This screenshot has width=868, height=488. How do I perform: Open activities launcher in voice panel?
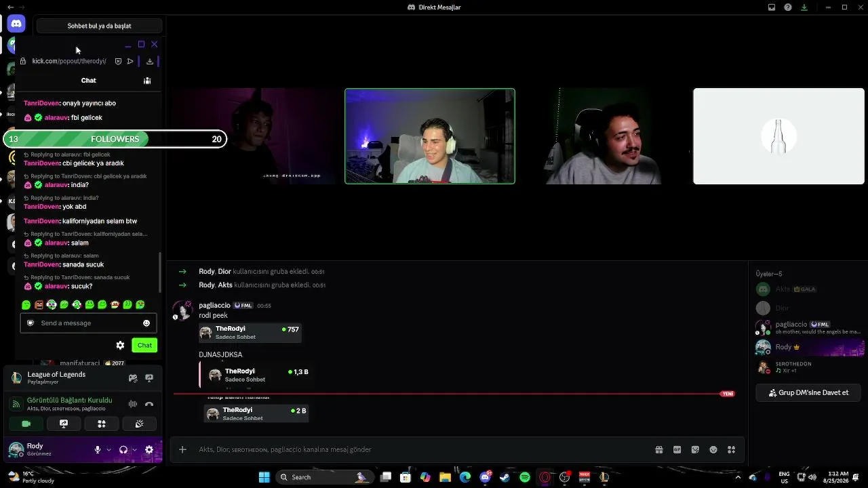(x=102, y=424)
